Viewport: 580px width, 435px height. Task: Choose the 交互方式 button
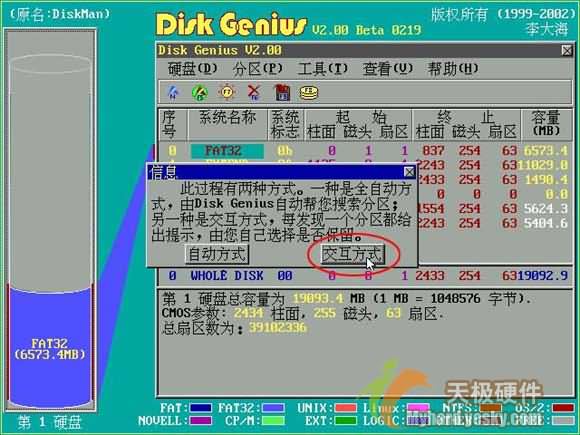click(x=353, y=254)
